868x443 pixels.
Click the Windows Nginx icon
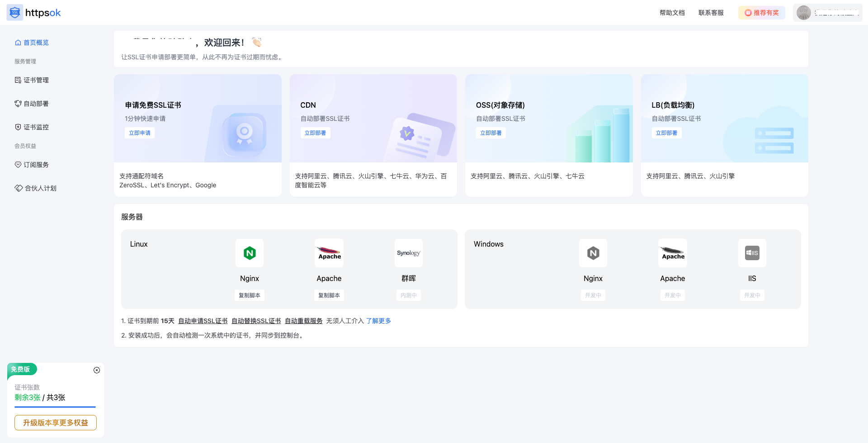point(593,253)
